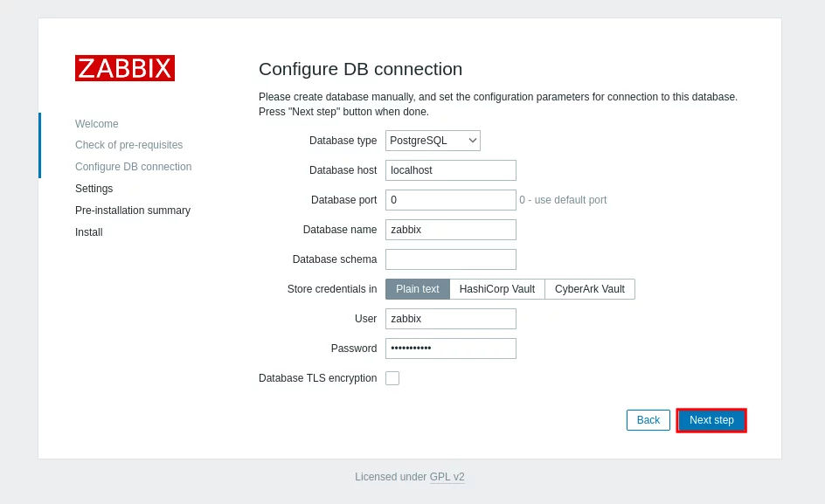This screenshot has width=825, height=504.
Task: Choose HashiCorp Vault for credentials
Action: pos(496,289)
